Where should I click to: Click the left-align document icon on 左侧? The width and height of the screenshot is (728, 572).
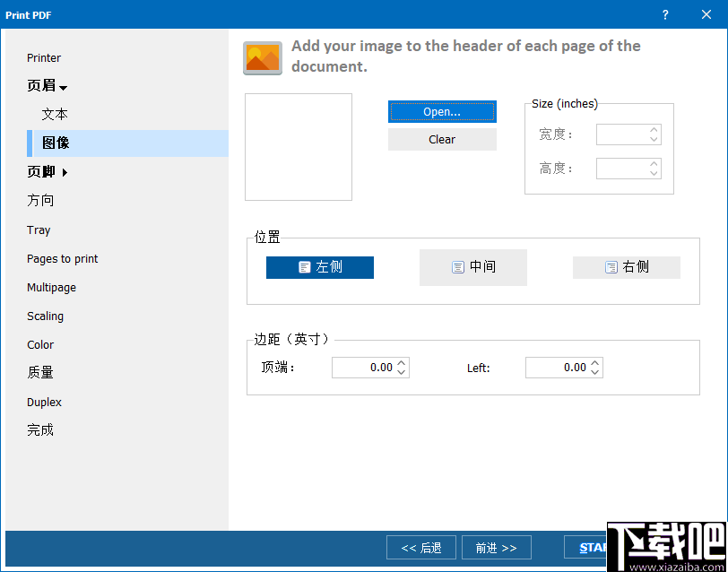pos(303,267)
